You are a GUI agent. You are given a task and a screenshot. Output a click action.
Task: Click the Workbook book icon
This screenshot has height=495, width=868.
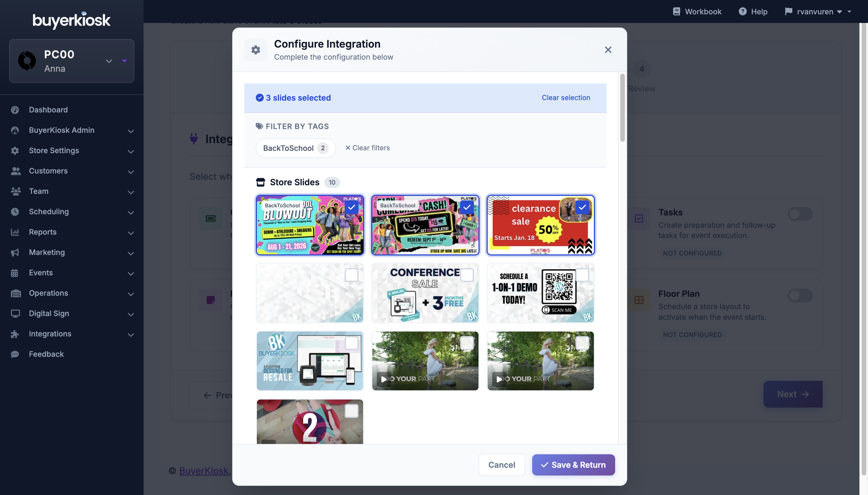677,11
